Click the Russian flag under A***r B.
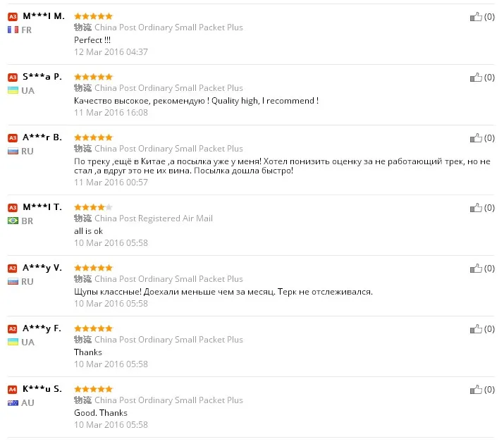504x444 pixels. coord(13,151)
